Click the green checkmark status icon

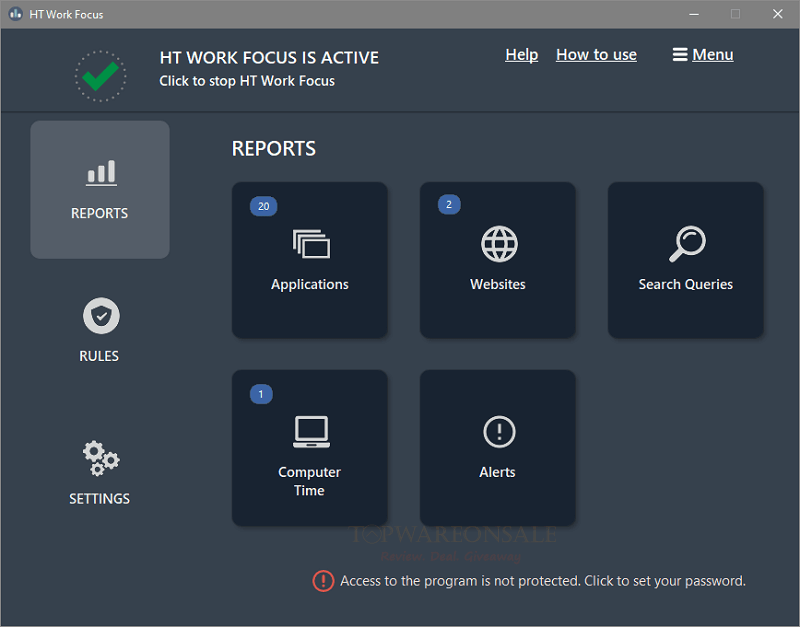101,76
